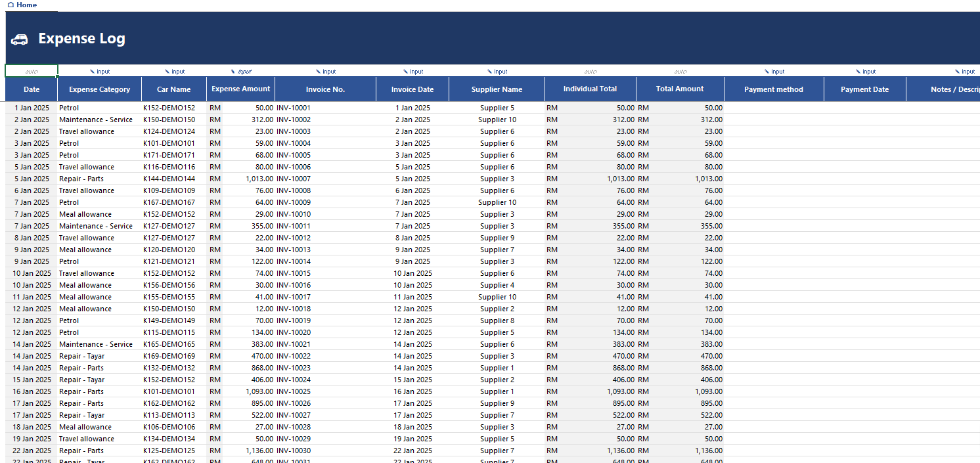Select the Invoice No. column header
The height and width of the screenshot is (463, 980).
point(325,89)
